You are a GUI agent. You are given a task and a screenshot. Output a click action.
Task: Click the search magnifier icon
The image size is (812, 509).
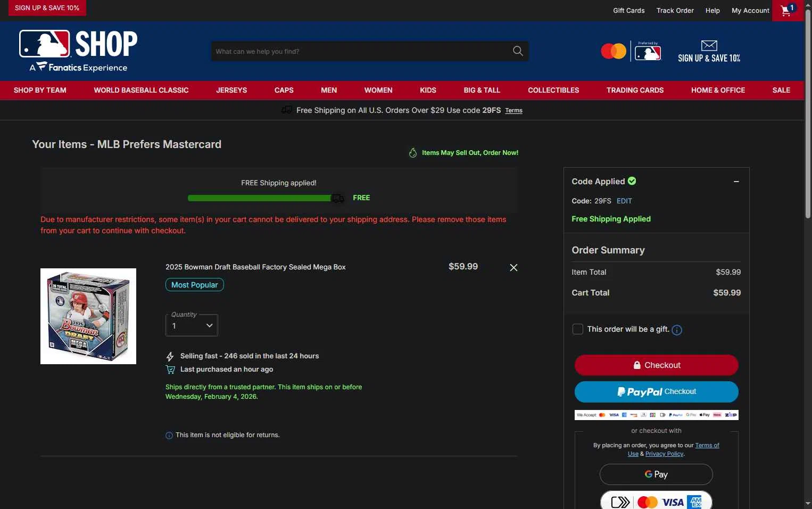point(518,51)
